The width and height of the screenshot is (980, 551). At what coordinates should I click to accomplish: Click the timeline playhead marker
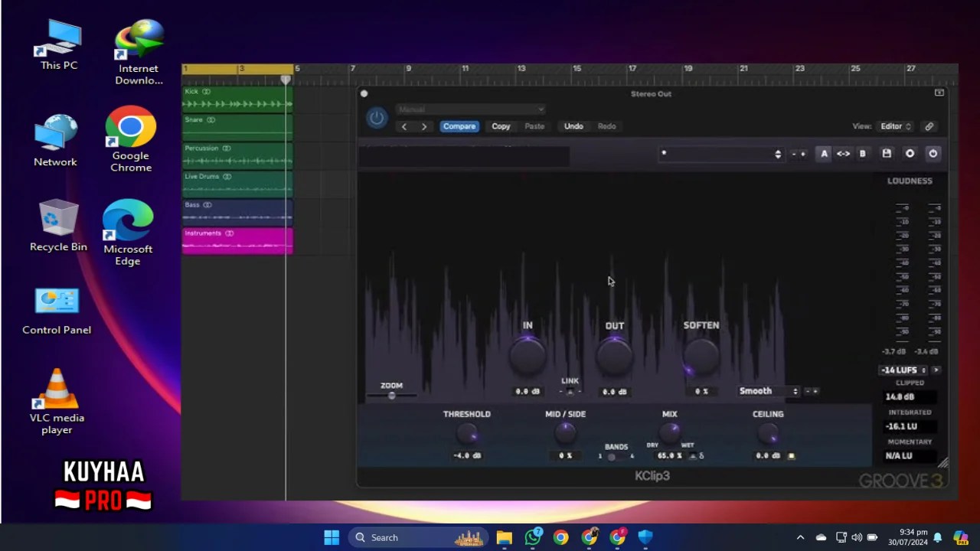(286, 79)
